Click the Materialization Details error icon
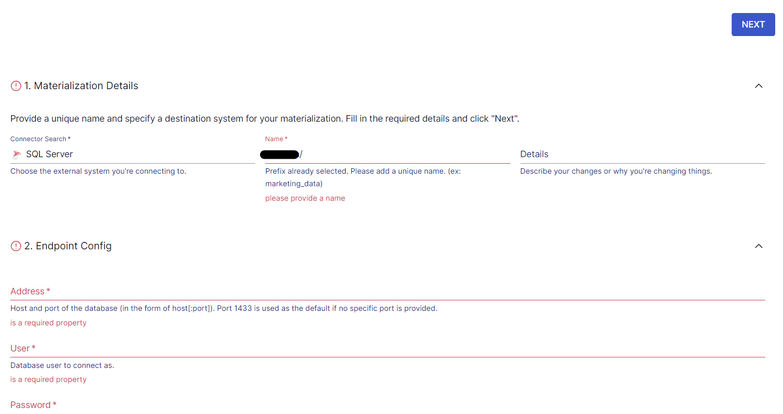This screenshot has width=783, height=414. [16, 86]
